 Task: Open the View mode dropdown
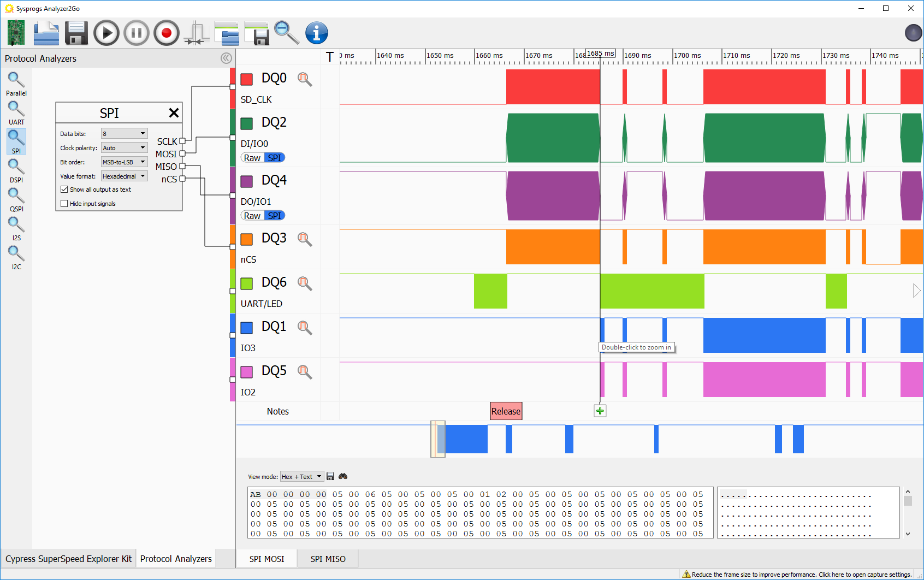pyautogui.click(x=302, y=477)
